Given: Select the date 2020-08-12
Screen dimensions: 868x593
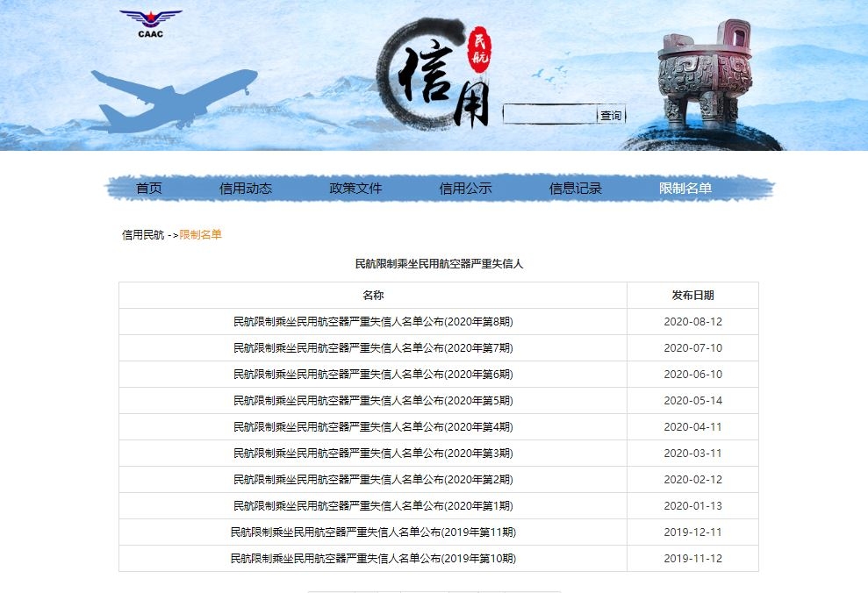Looking at the screenshot, I should [x=693, y=322].
